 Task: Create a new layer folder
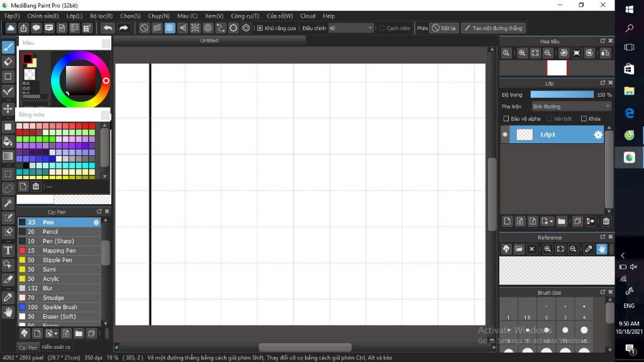pyautogui.click(x=562, y=221)
